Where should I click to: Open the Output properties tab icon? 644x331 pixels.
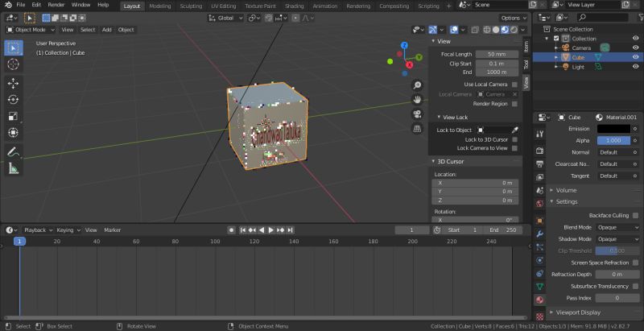pyautogui.click(x=539, y=163)
